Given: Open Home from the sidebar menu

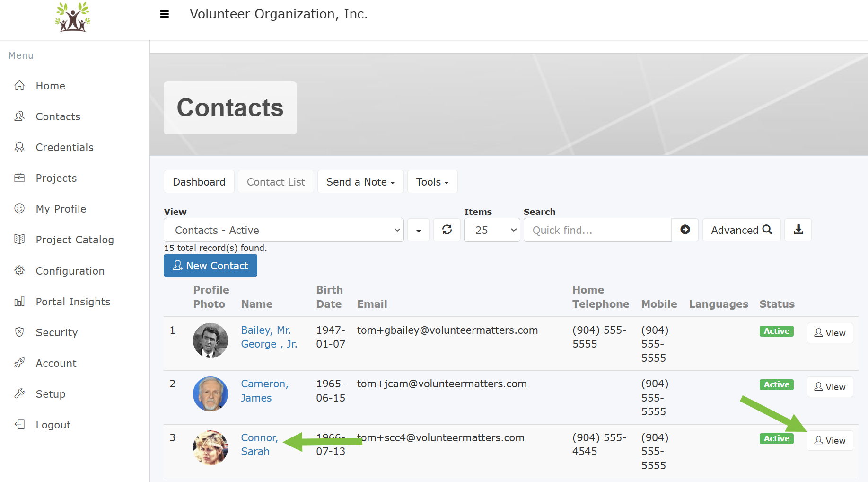Looking at the screenshot, I should (51, 86).
